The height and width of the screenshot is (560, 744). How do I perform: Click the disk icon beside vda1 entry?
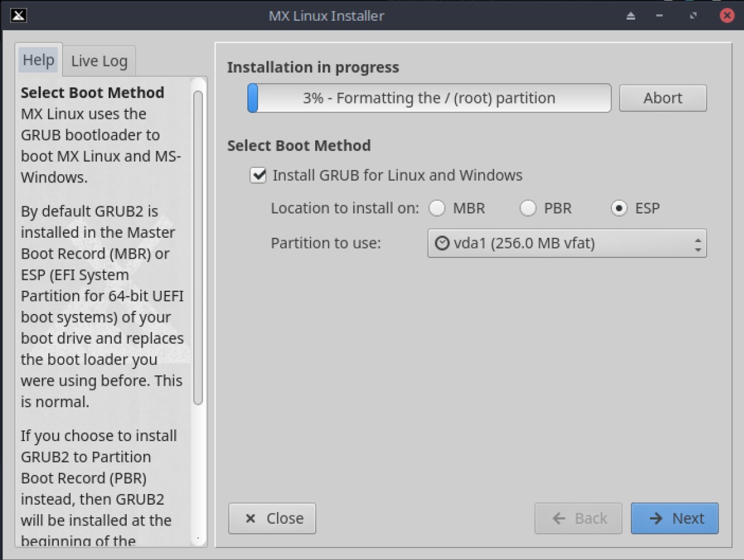442,243
